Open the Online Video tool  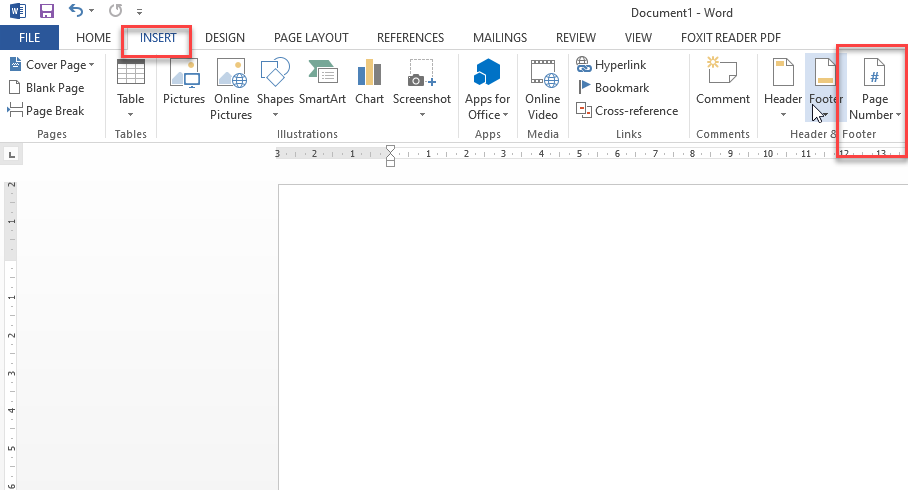click(x=543, y=88)
